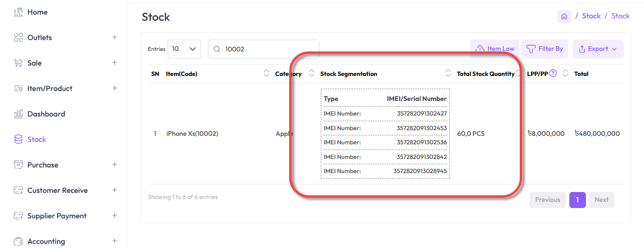Viewport: 644px width, 250px height.
Task: Click the Stock database icon in sidebar
Action: (x=18, y=140)
